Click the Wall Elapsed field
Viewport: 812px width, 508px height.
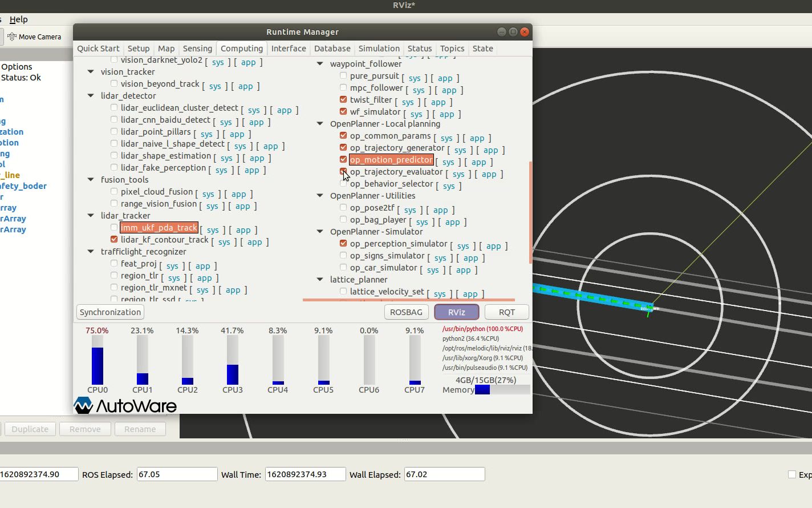tap(444, 474)
